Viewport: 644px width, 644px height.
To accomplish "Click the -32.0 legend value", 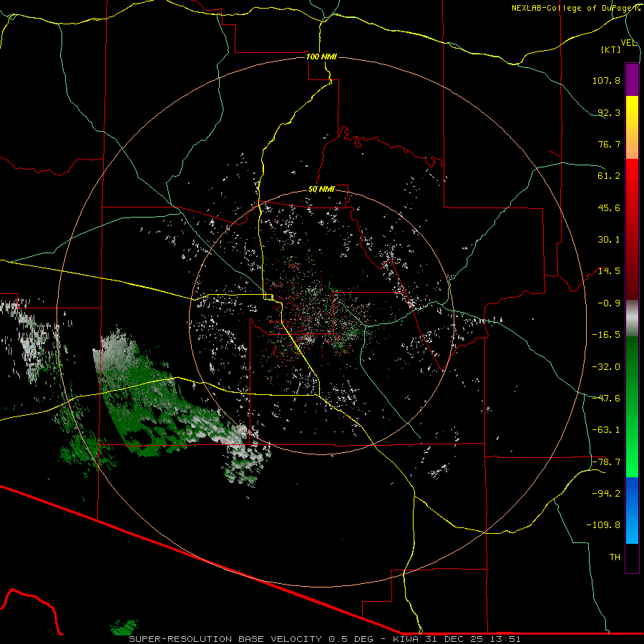I will pyautogui.click(x=606, y=367).
